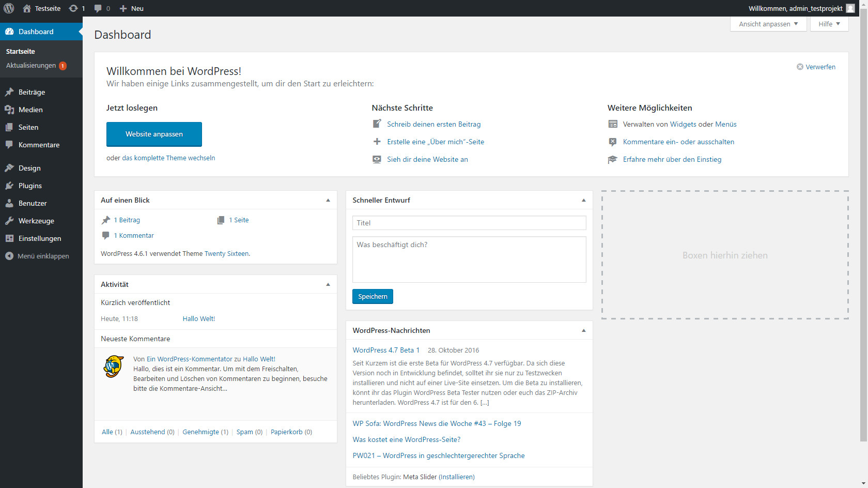Open the WordPress logo menu
This screenshot has height=488, width=868.
tap(9, 8)
